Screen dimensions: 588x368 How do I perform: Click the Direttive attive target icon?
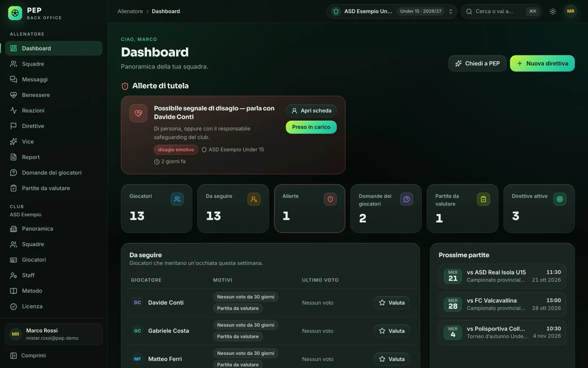pos(560,199)
